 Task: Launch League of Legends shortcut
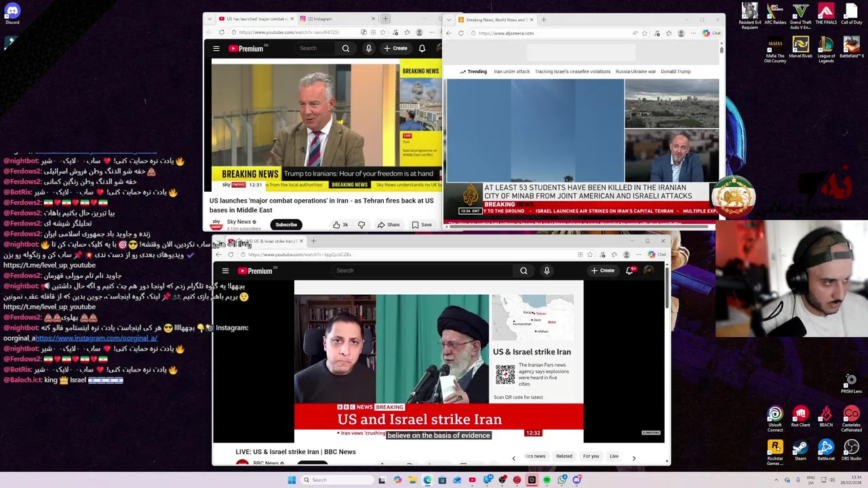pyautogui.click(x=826, y=50)
